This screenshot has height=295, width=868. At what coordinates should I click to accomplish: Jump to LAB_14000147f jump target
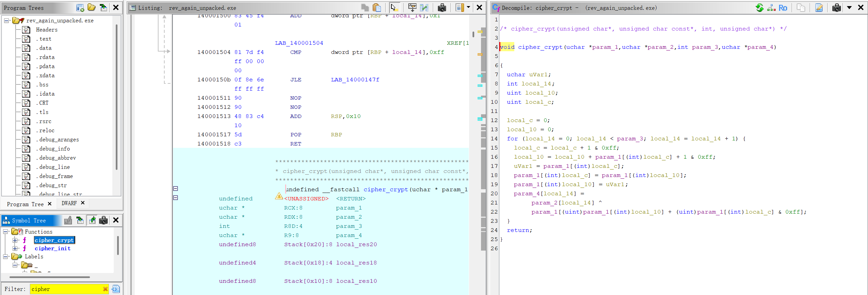(355, 80)
